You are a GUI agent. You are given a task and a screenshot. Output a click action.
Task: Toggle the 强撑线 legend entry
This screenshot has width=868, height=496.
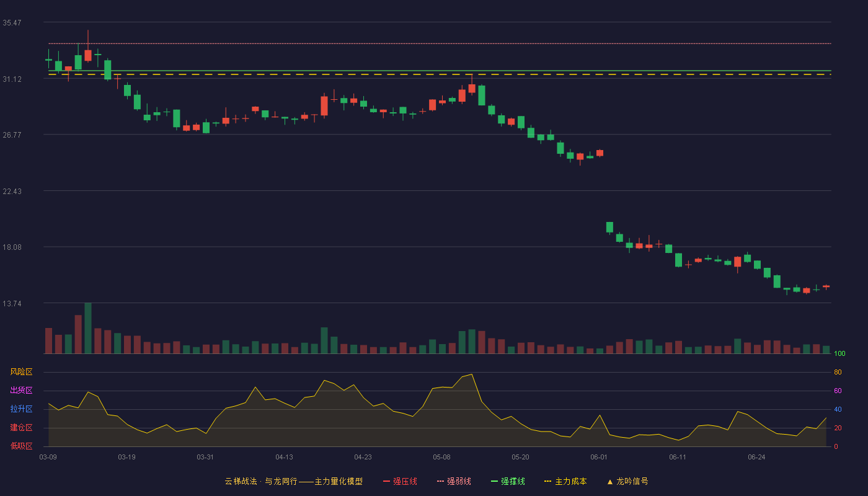pyautogui.click(x=508, y=481)
